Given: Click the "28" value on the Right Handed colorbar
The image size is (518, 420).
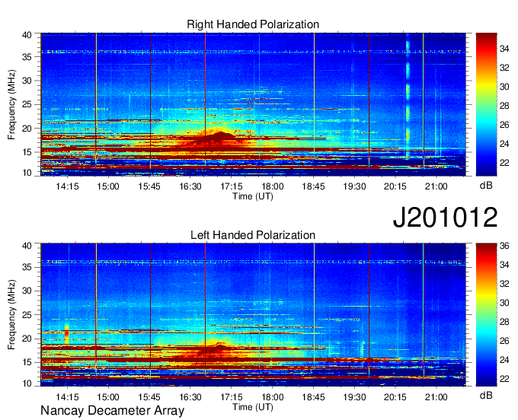Looking at the screenshot, I should [x=504, y=106].
